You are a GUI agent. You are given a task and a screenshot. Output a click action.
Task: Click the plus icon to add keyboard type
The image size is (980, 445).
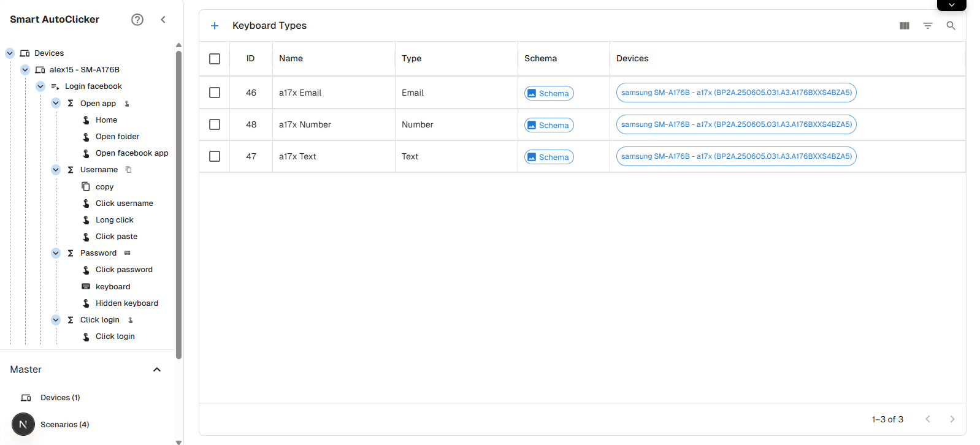click(215, 26)
